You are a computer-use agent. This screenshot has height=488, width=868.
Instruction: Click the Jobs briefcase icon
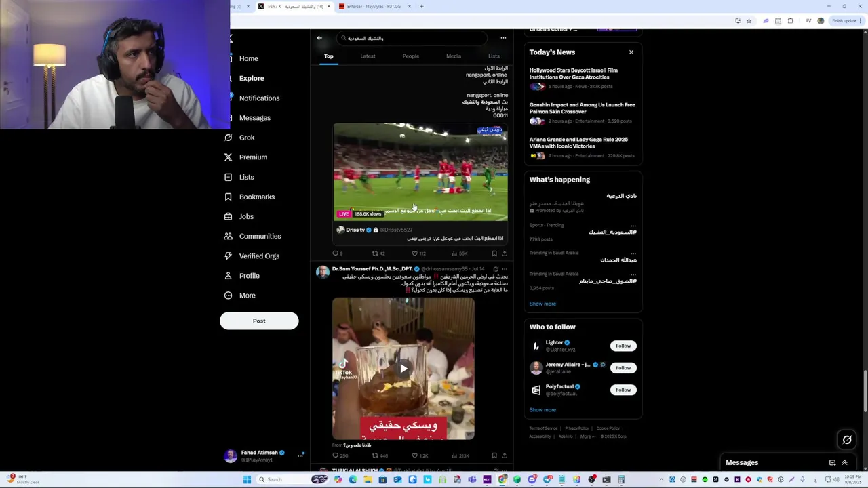click(229, 216)
